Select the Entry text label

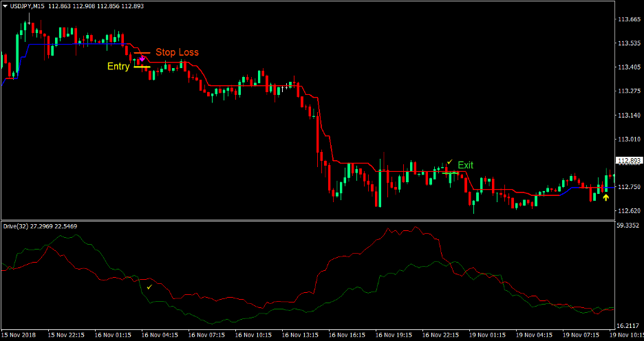tap(118, 67)
